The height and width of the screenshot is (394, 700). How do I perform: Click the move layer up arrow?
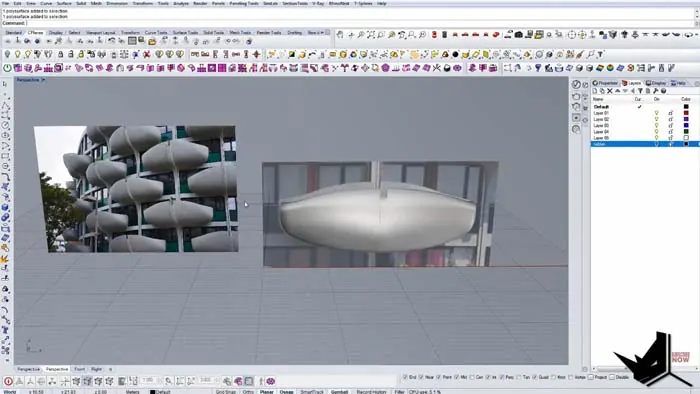[617, 91]
